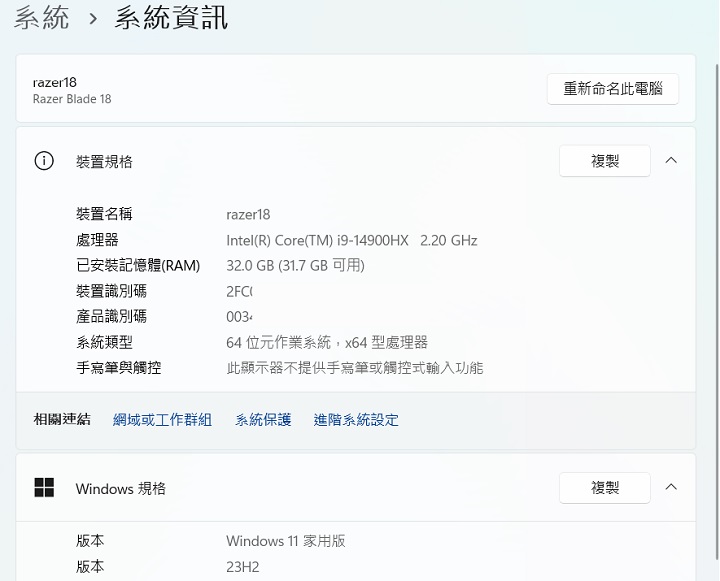Screen dimensions: 720x581
Task: Click the 處理器 label
Action: [x=97, y=240]
